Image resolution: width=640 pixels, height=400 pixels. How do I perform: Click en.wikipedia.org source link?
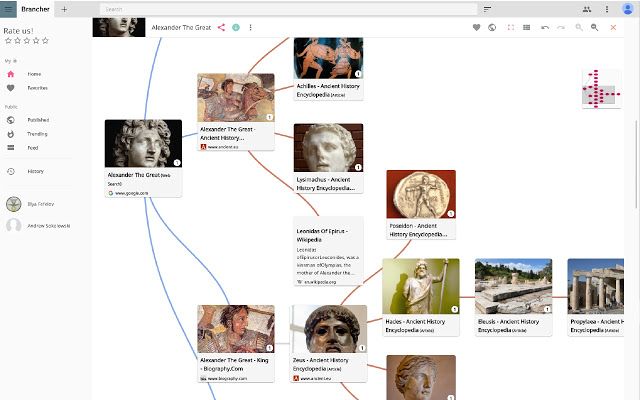click(320, 282)
